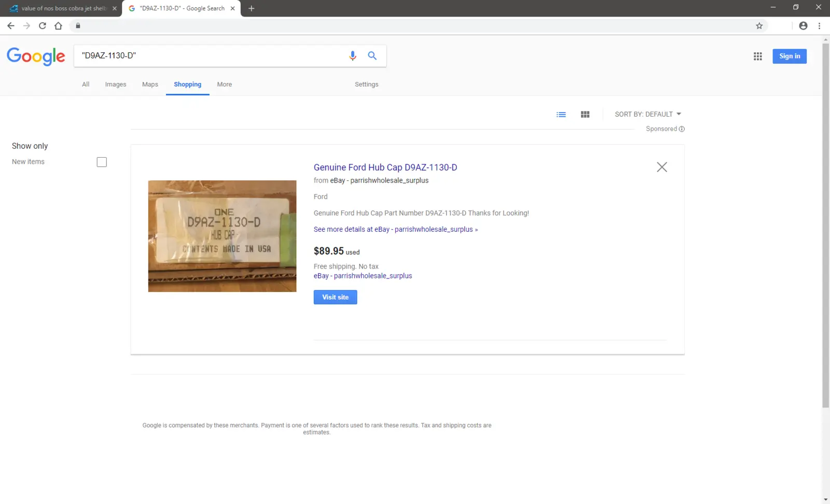Go forward in browser history
The height and width of the screenshot is (504, 830).
coord(26,26)
